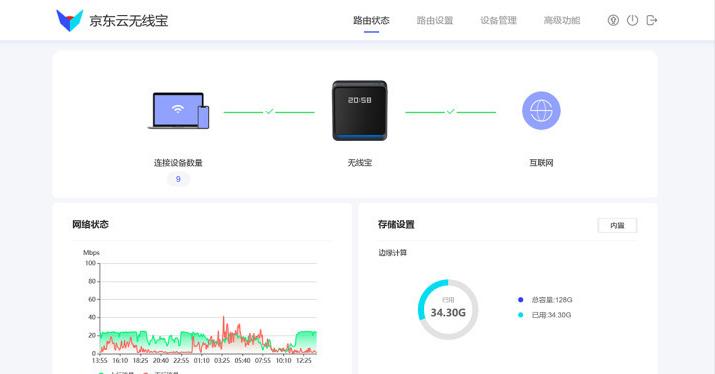Image resolution: width=715 pixels, height=374 pixels.
Task: Click the 京东云无线宝 logo icon
Action: click(x=69, y=21)
